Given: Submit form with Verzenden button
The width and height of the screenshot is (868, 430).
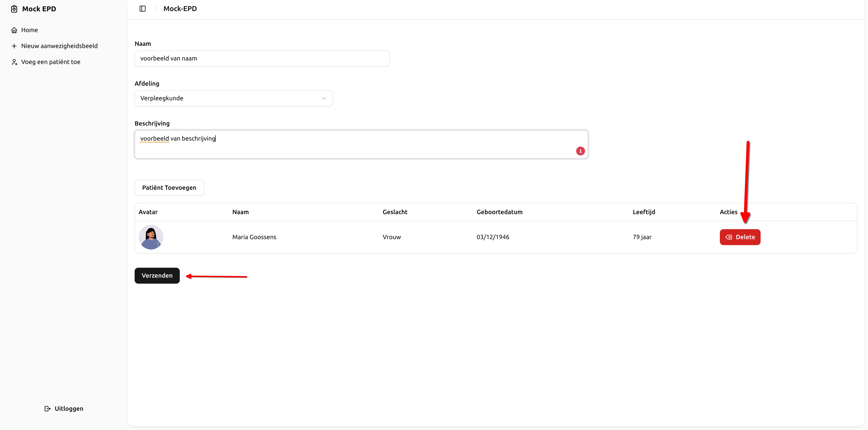Looking at the screenshot, I should coord(157,275).
